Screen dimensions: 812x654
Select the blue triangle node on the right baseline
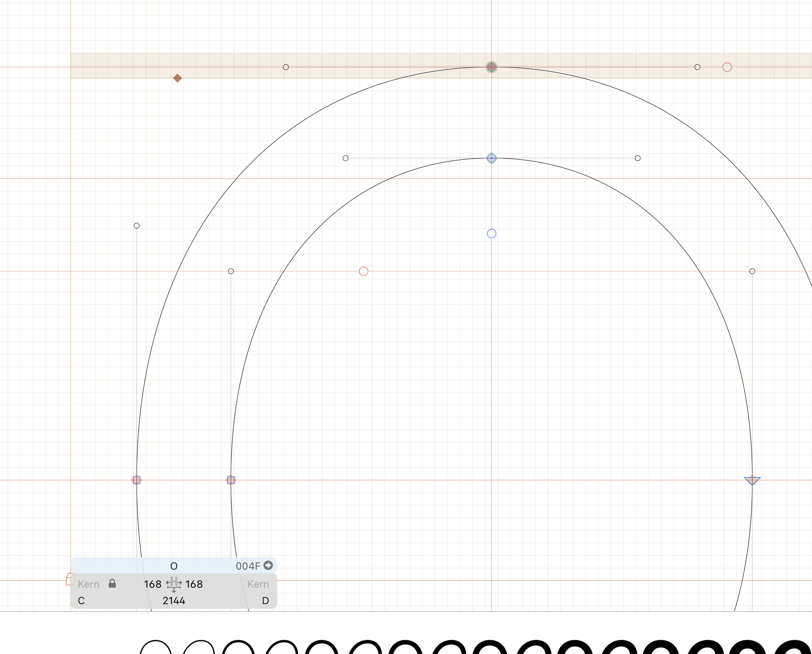(752, 480)
